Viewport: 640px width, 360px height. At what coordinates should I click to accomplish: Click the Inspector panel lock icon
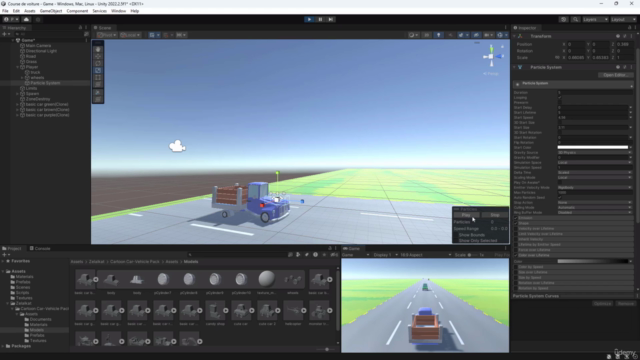tap(629, 28)
